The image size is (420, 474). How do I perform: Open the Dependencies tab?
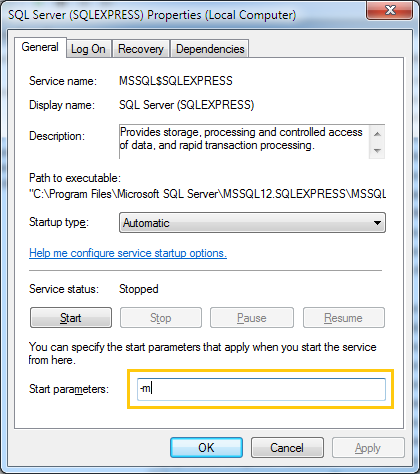210,49
